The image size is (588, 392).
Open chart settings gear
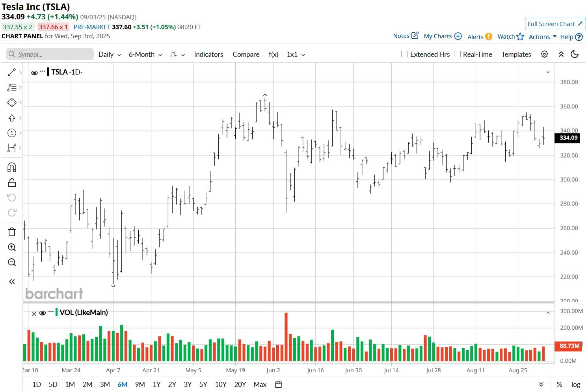click(x=545, y=54)
